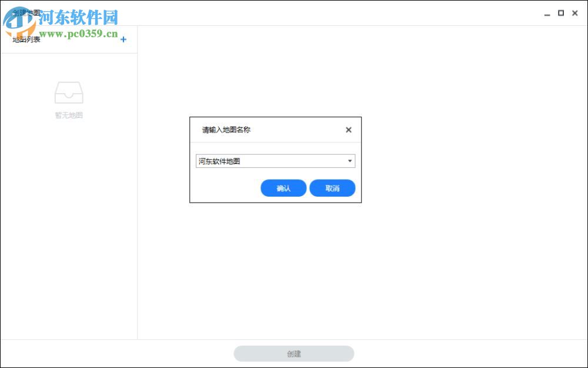Click the plus icon to add a new map
Viewport: 588px width, 368px height.
point(123,39)
